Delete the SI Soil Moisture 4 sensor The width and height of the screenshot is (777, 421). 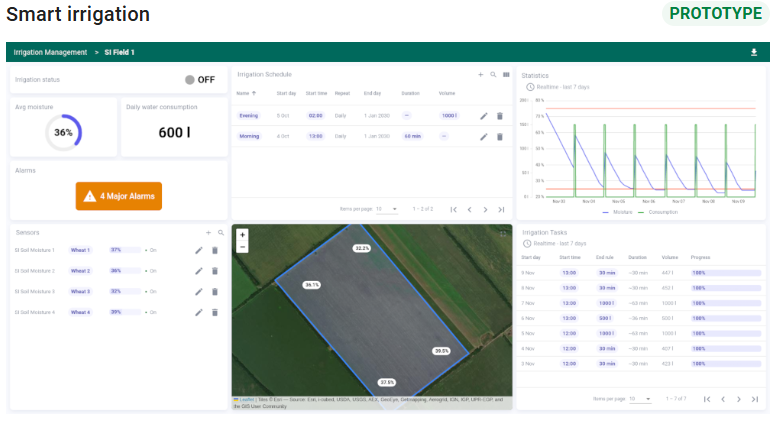pyautogui.click(x=214, y=313)
